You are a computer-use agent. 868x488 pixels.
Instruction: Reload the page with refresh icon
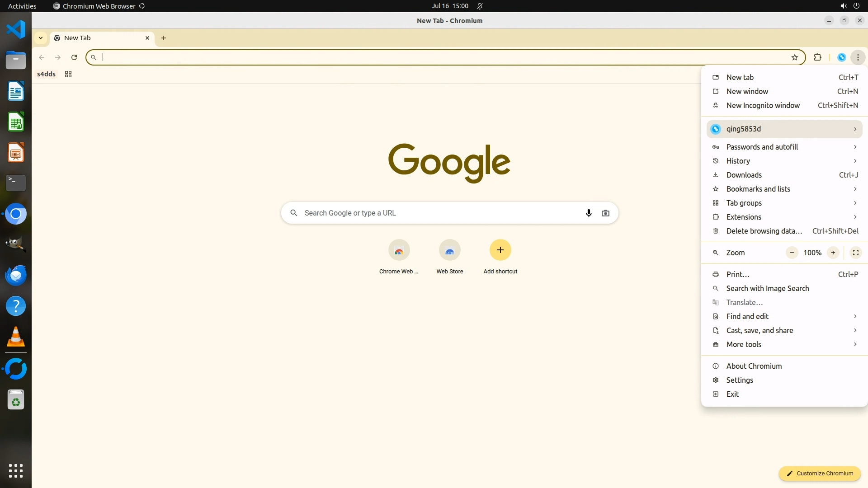(74, 57)
